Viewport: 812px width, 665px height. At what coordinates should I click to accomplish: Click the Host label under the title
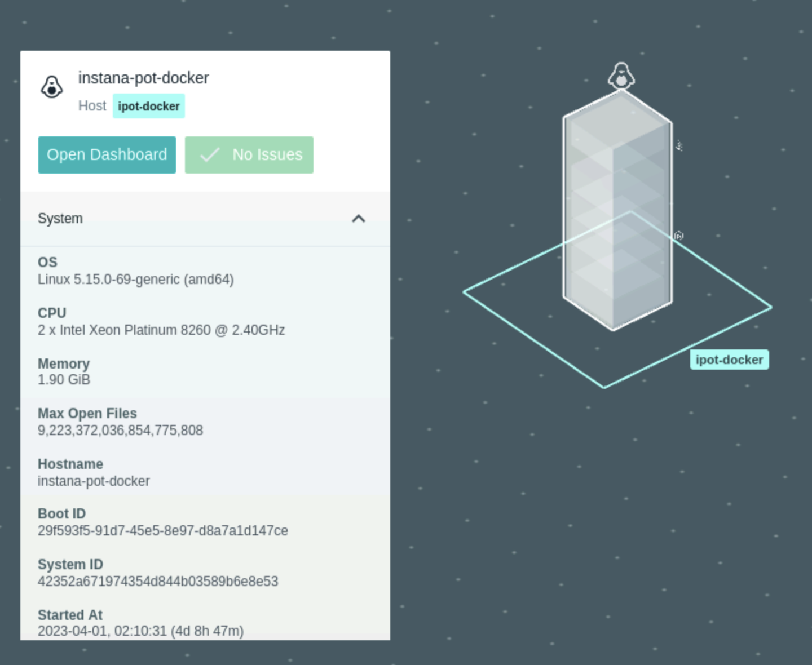tap(92, 106)
